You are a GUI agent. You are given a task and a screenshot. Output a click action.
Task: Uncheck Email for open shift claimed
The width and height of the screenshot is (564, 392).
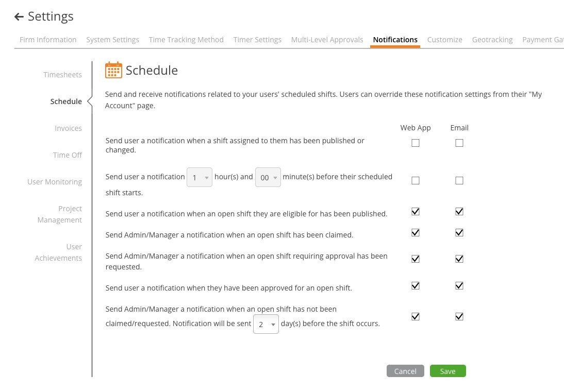point(459,233)
